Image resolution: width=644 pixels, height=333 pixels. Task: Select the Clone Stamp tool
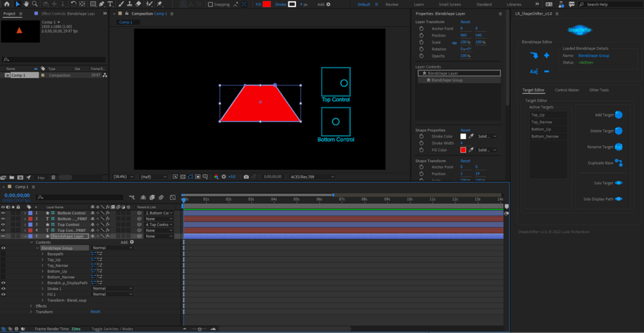[129, 4]
